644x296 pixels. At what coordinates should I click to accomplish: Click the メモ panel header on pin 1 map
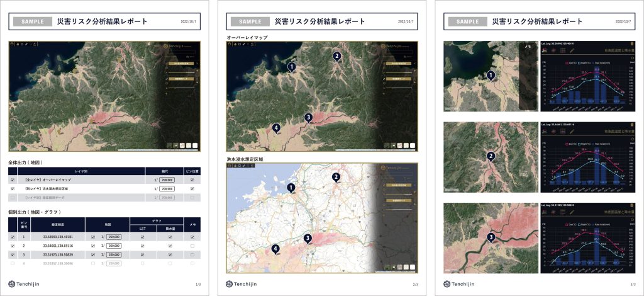528,47
